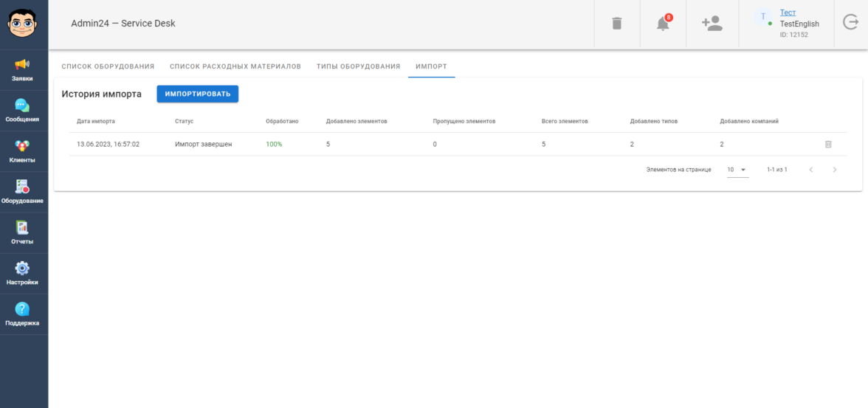The image size is (868, 408).
Task: Open Поддержка help icon
Action: point(23,314)
